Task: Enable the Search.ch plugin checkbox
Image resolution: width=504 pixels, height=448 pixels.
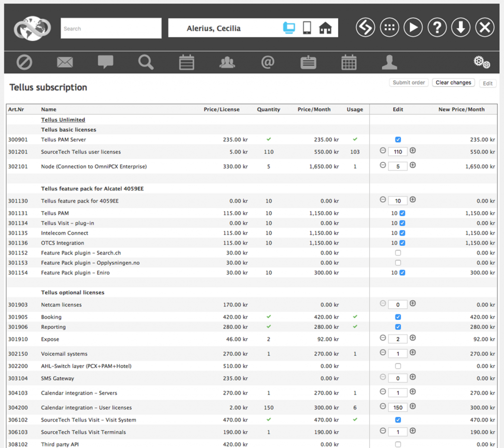Action: point(398,253)
